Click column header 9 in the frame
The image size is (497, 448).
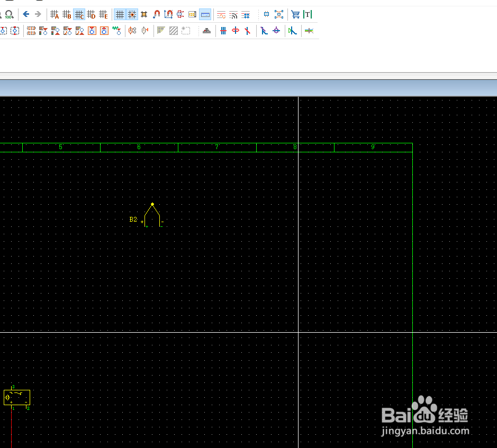[373, 147]
